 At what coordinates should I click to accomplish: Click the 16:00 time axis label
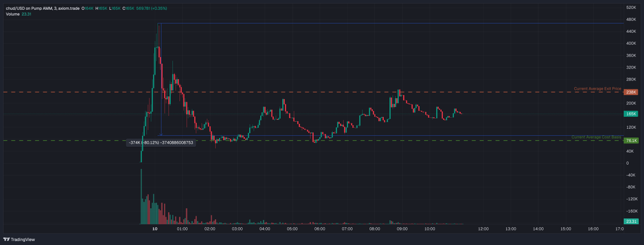point(593,229)
